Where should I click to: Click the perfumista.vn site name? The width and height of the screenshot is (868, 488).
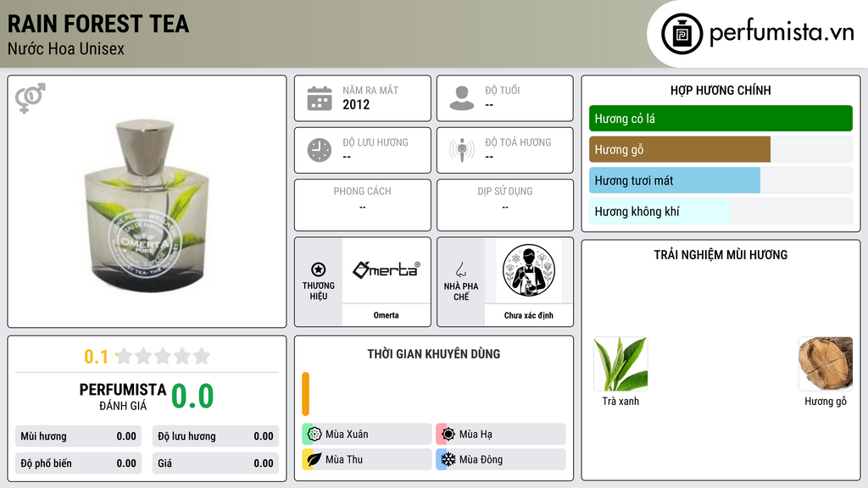(x=782, y=32)
